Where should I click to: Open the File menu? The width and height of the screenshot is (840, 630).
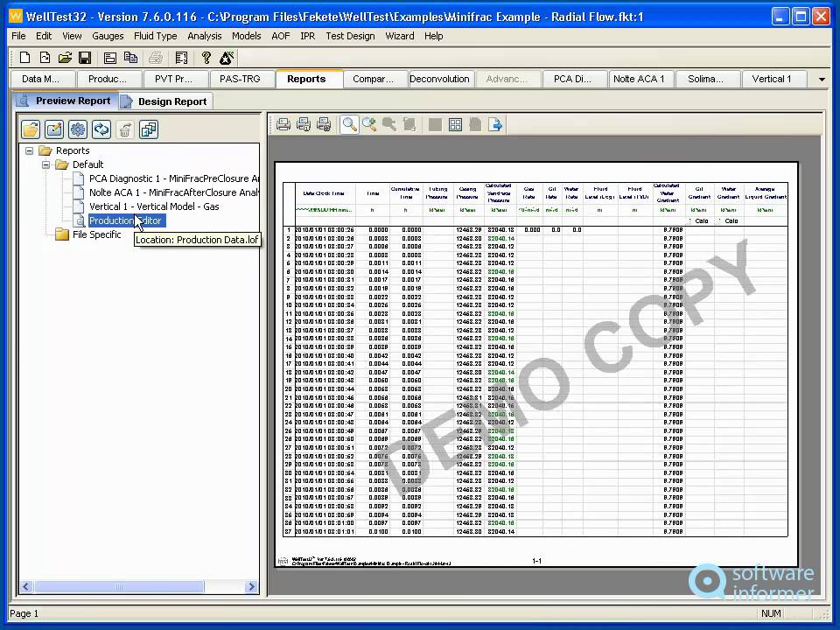(x=18, y=36)
